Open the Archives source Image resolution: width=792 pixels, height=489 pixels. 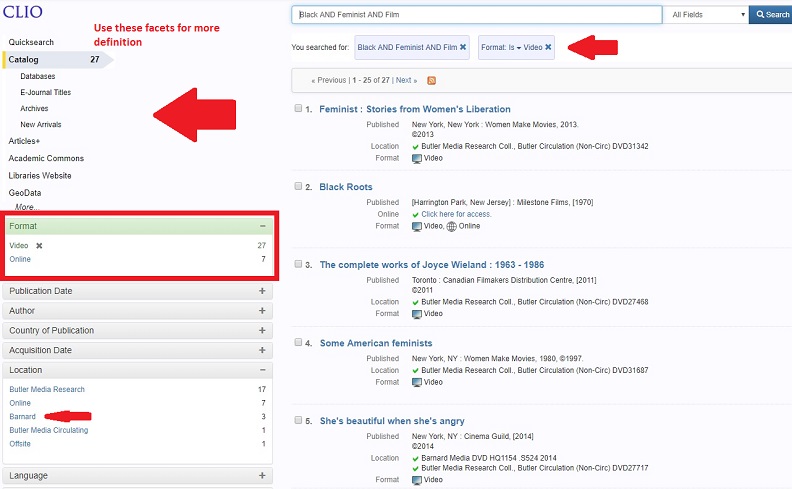click(x=34, y=109)
